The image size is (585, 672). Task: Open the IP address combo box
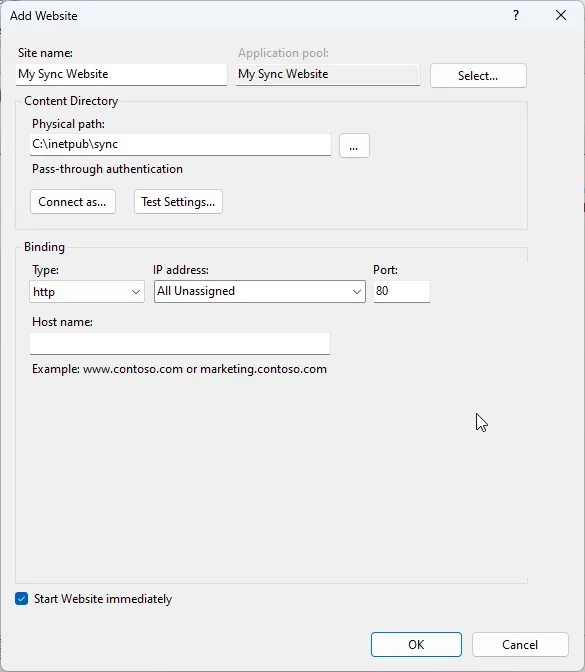[260, 291]
